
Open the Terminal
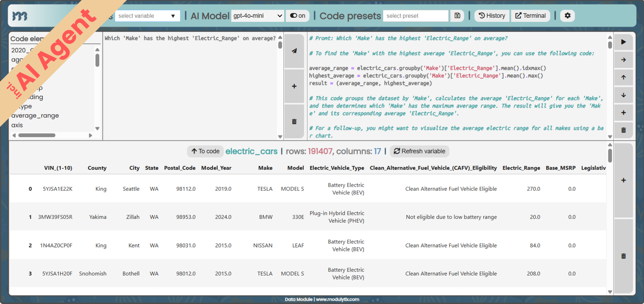point(530,16)
